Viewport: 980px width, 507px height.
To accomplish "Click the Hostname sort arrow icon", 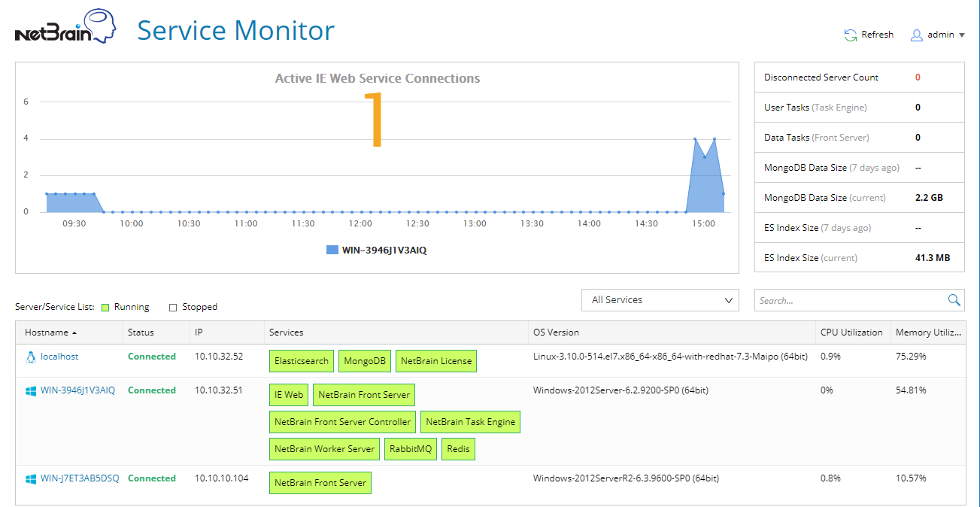I will 74,332.
